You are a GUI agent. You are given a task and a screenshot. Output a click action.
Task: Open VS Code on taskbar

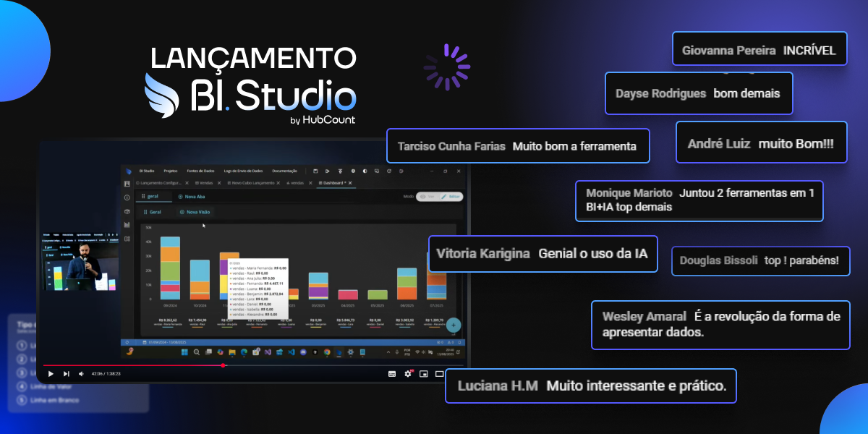click(292, 352)
